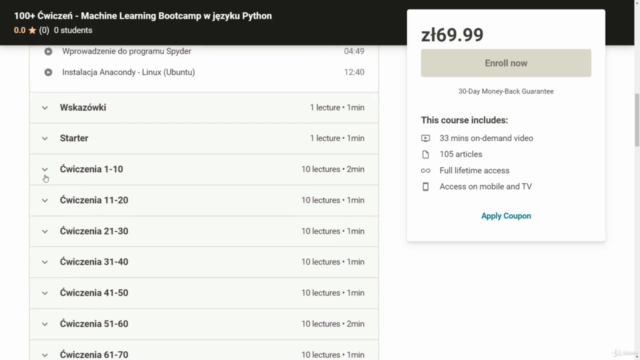Click the 12:40 lecture duration

pos(354,72)
